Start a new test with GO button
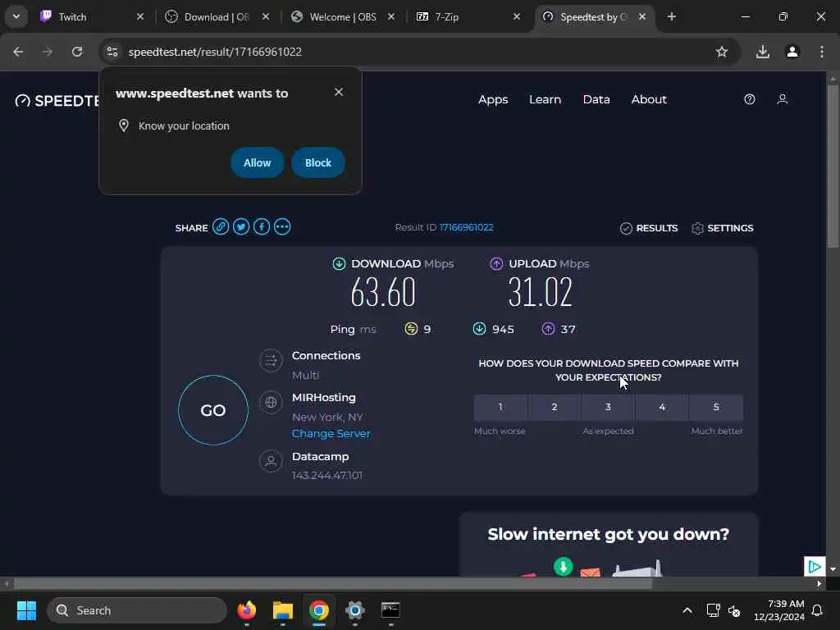Image resolution: width=840 pixels, height=630 pixels. tap(213, 410)
